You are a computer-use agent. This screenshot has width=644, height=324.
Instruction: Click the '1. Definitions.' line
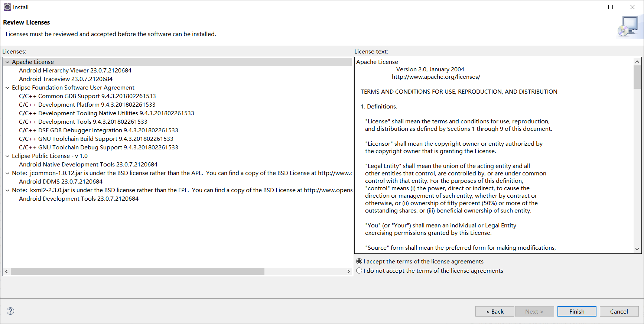pos(379,107)
